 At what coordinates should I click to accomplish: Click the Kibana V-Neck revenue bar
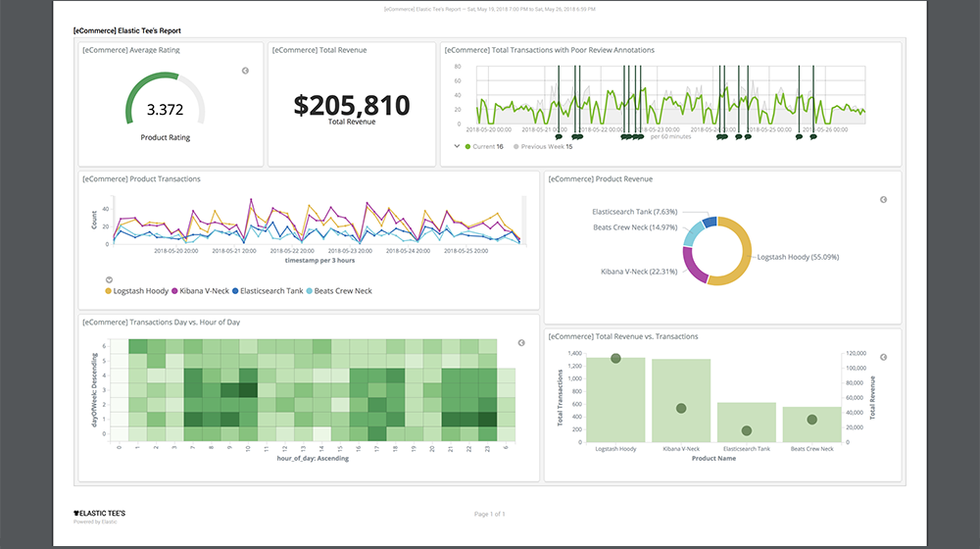tap(681, 401)
